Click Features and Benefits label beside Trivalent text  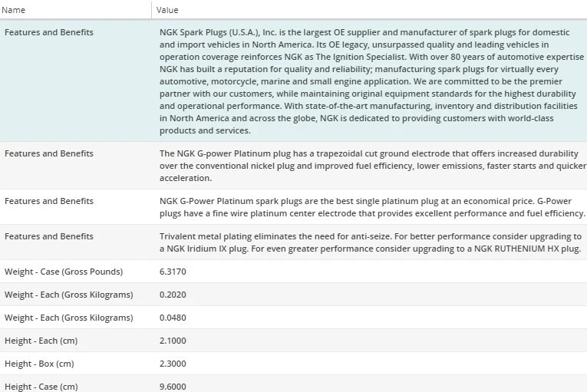(x=49, y=236)
